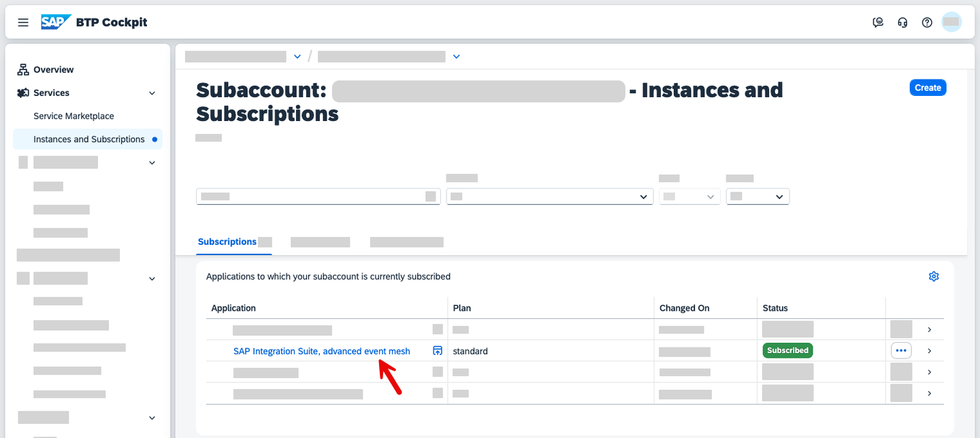Open advanced event mesh application launch icon
The width and height of the screenshot is (980, 438).
pyautogui.click(x=438, y=351)
